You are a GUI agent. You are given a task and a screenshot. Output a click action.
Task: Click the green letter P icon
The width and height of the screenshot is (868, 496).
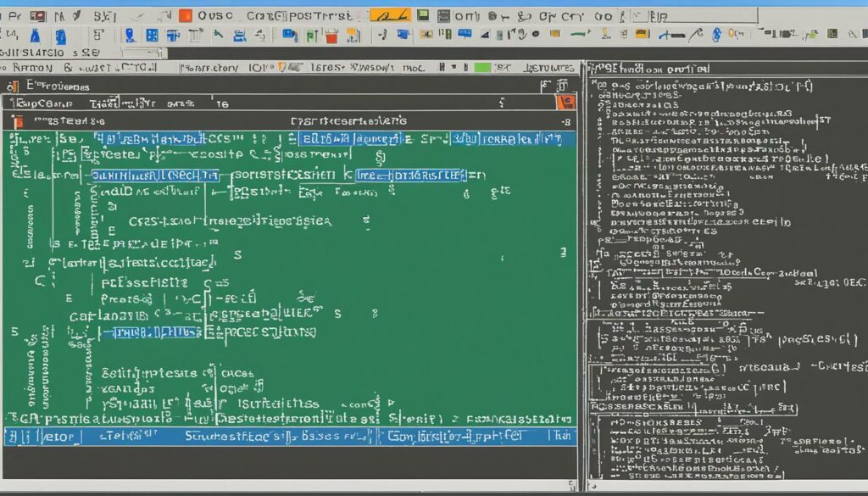coord(312,36)
